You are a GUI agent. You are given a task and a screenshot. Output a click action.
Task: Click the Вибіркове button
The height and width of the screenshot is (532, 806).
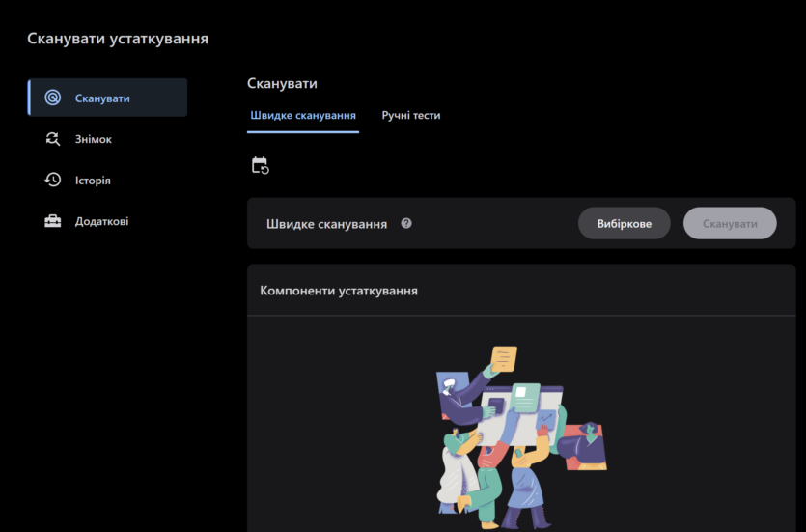(x=624, y=223)
